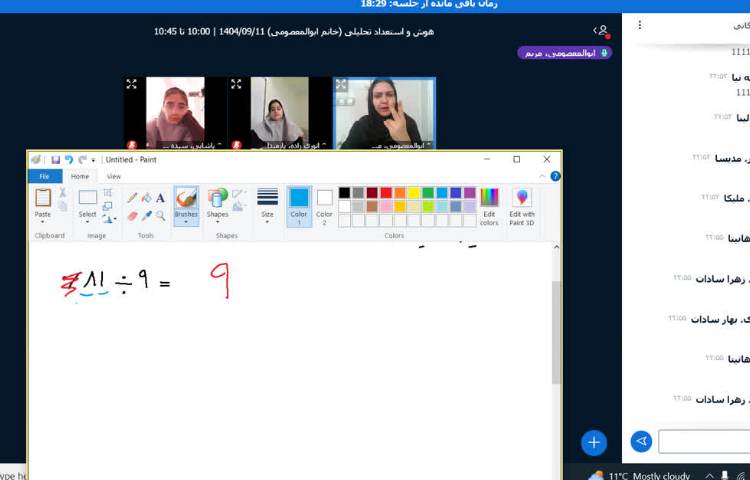Click the participants icon with red dot
This screenshot has width=750, height=480.
tap(602, 31)
